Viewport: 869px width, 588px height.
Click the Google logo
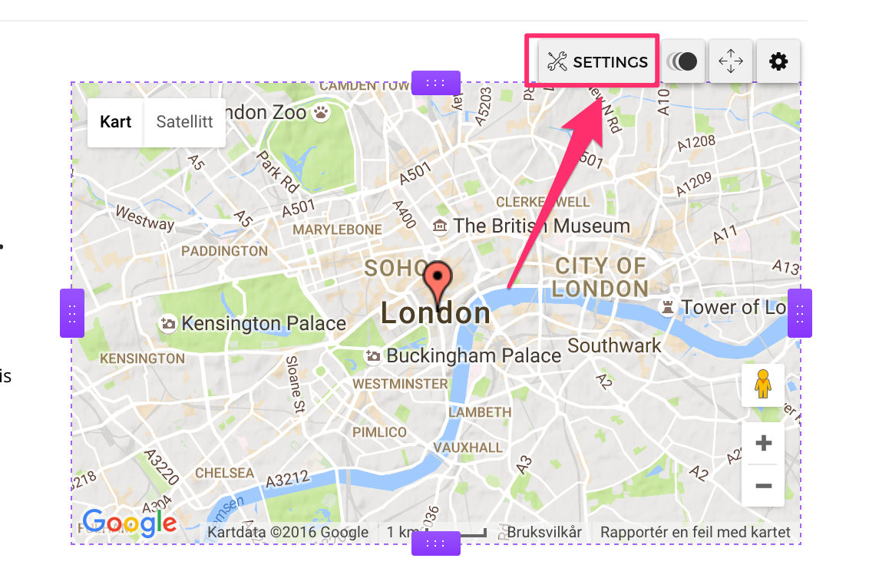click(x=130, y=523)
